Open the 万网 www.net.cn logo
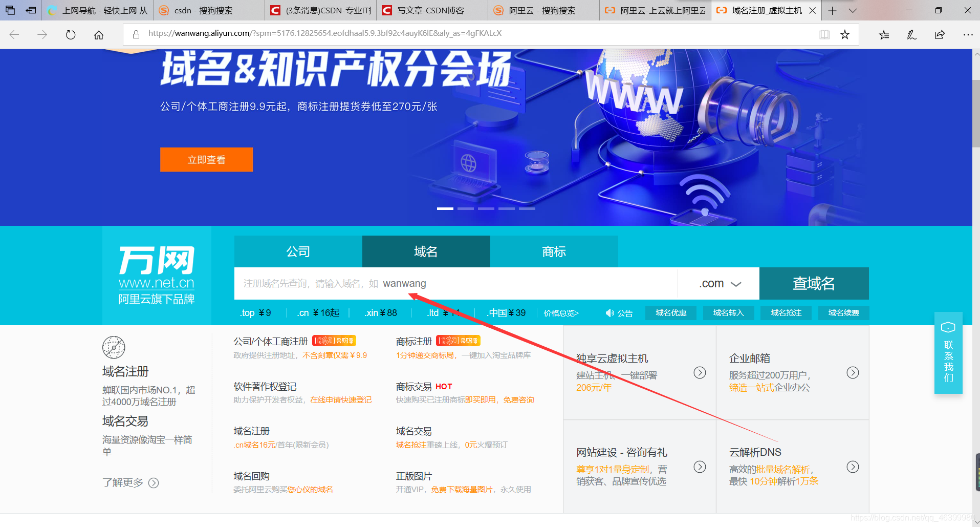 pyautogui.click(x=157, y=275)
